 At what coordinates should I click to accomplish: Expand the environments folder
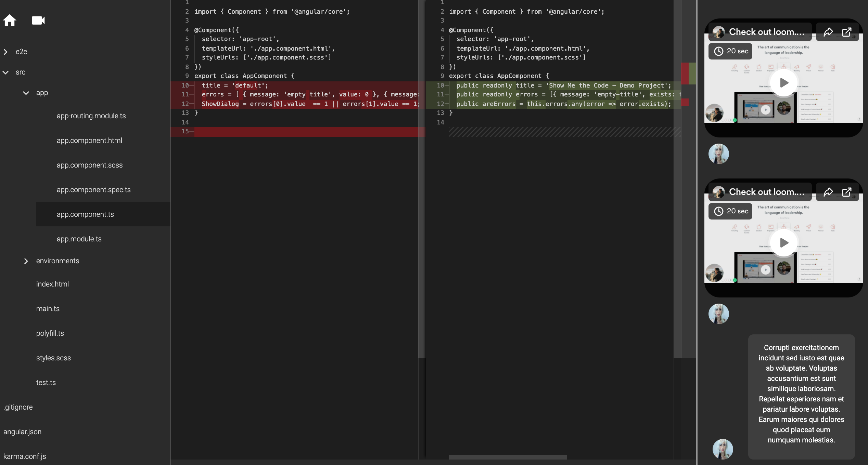pyautogui.click(x=26, y=261)
